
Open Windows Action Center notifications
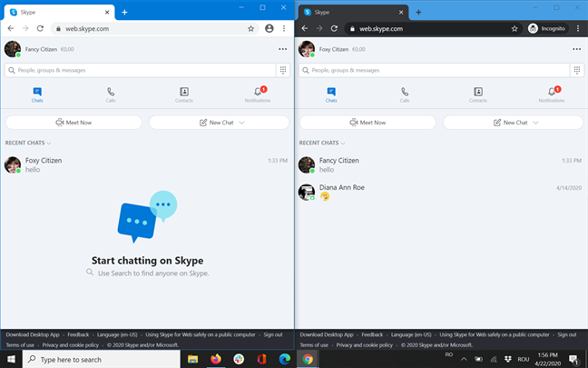(574, 359)
